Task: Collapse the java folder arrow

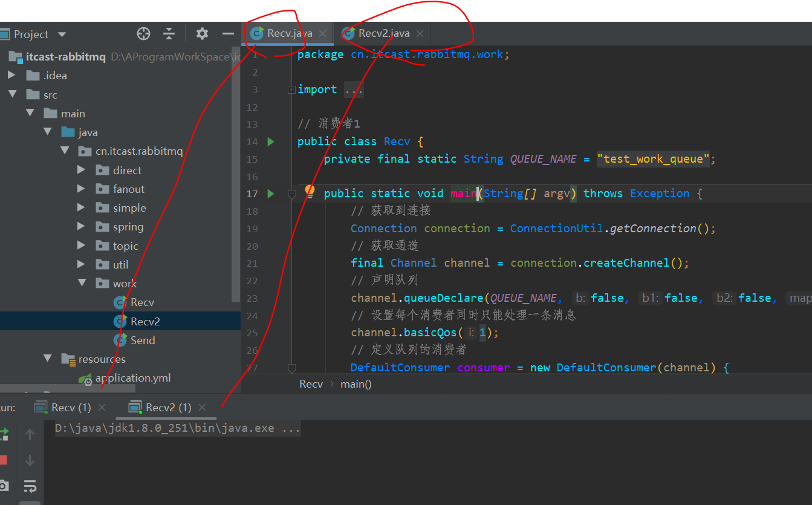Action: [x=48, y=132]
